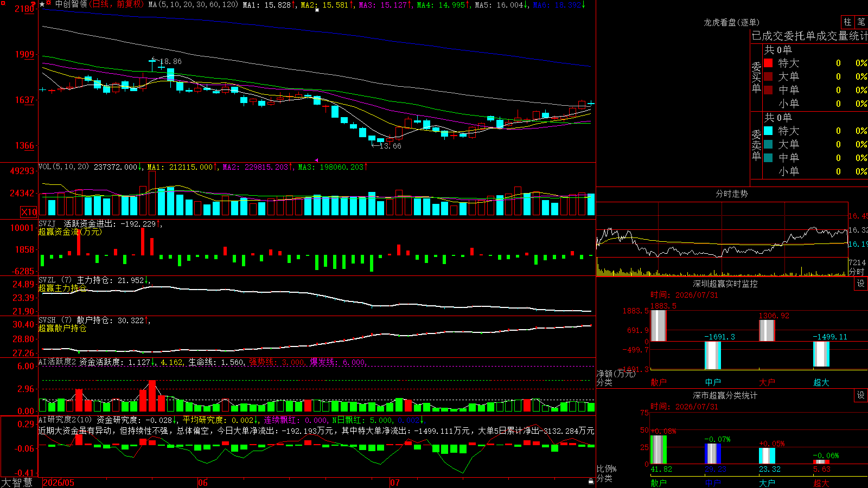Click the 分时 label beside the intraday chart
This screenshot has width=868, height=488.
tap(857, 272)
